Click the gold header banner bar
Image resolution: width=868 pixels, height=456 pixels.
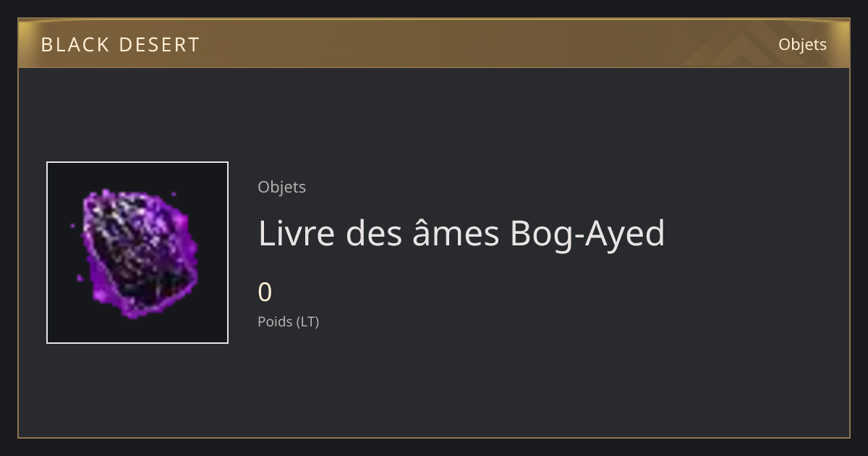pos(434,43)
